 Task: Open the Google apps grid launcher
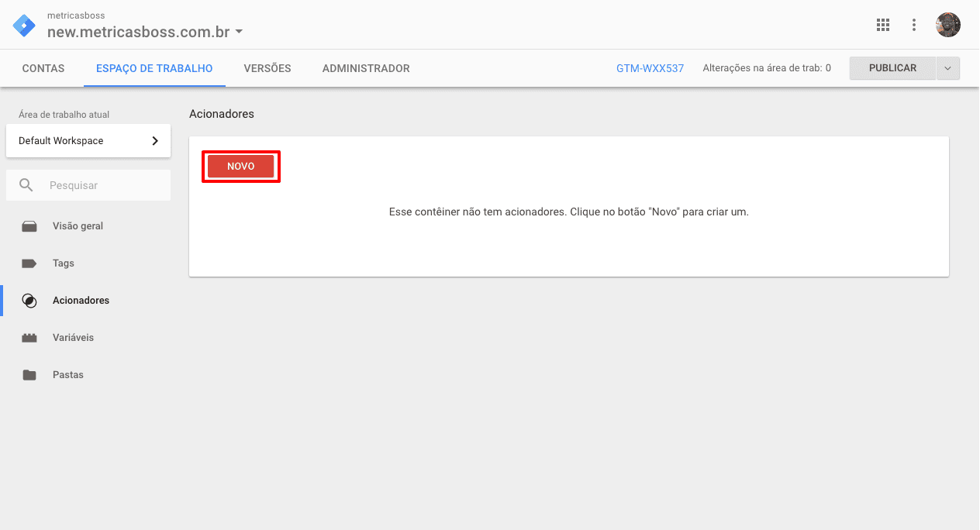point(882,25)
